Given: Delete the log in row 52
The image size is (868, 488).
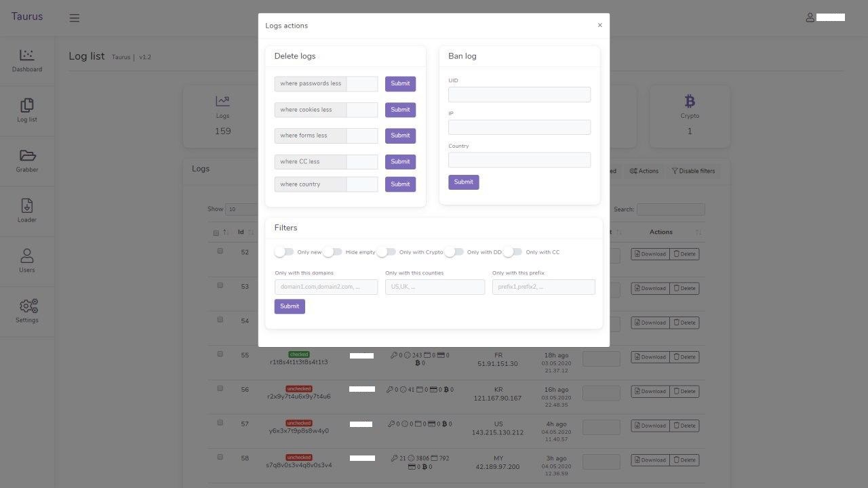Looking at the screenshot, I should 684,254.
